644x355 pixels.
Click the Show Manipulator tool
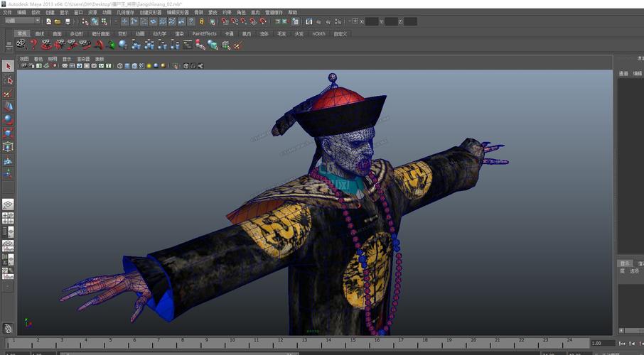(x=8, y=174)
